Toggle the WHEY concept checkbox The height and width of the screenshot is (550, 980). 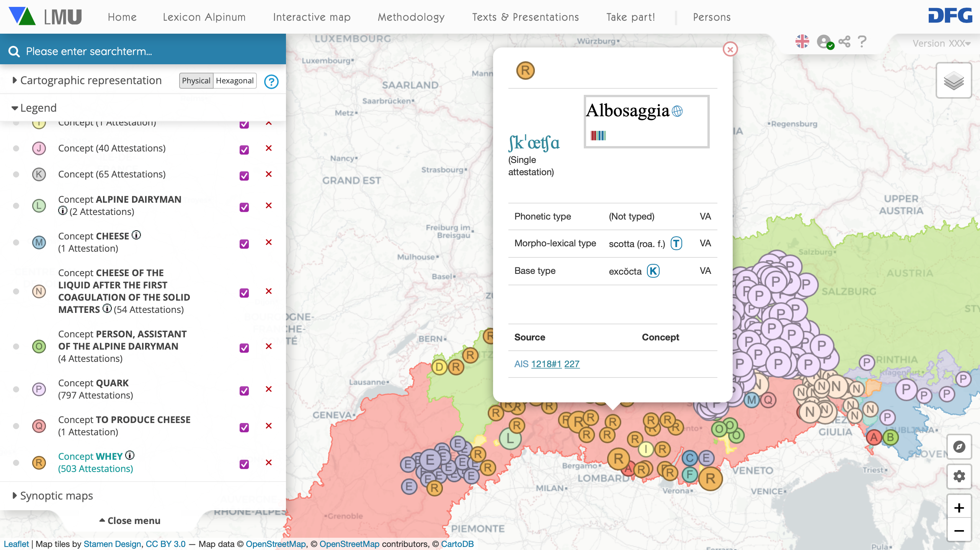pyautogui.click(x=244, y=464)
